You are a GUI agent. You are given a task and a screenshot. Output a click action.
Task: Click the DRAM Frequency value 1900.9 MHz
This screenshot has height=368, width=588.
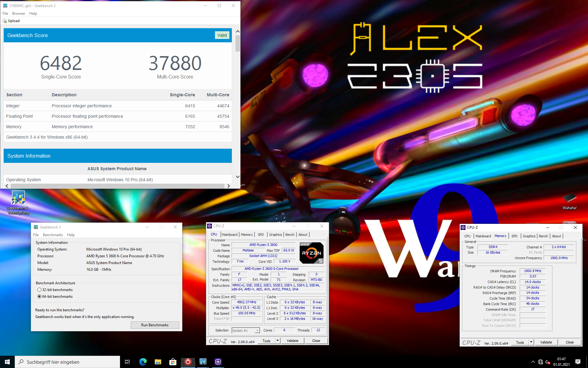tap(533, 271)
